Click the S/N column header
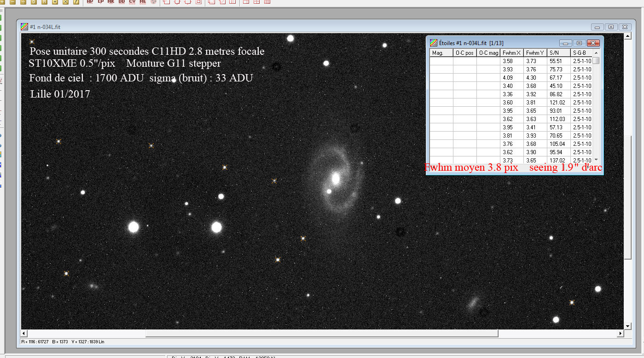 coord(559,53)
